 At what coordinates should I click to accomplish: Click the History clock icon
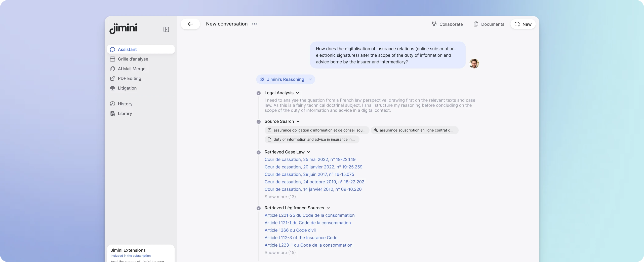112,104
